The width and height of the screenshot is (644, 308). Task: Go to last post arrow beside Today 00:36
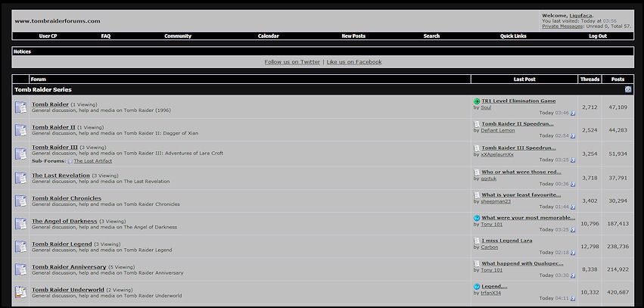[573, 185]
